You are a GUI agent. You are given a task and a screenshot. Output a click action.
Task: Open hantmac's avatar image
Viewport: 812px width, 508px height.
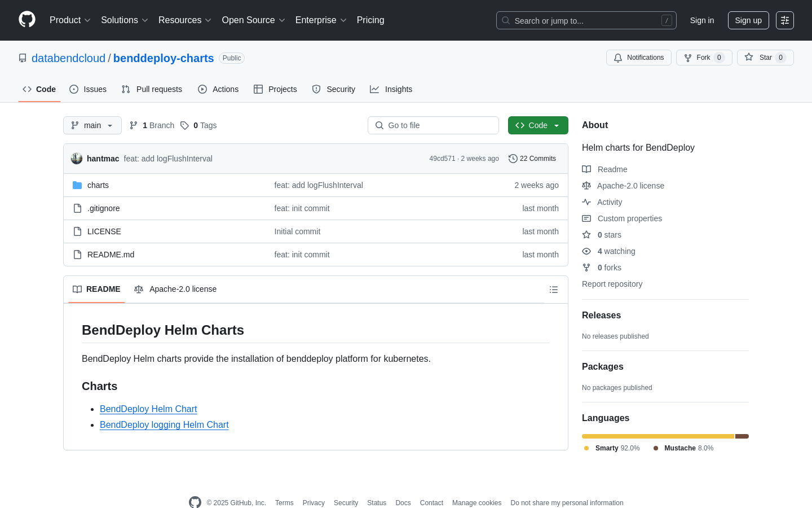click(x=77, y=159)
